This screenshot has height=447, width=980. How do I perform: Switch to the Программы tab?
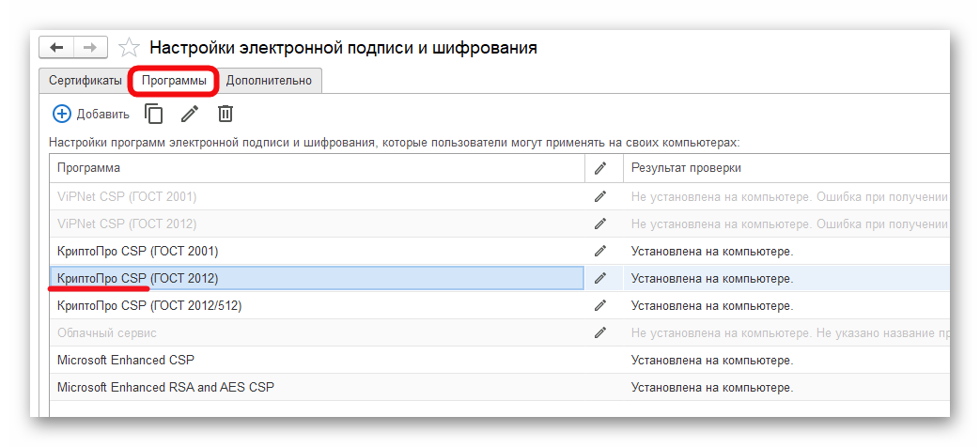174,81
